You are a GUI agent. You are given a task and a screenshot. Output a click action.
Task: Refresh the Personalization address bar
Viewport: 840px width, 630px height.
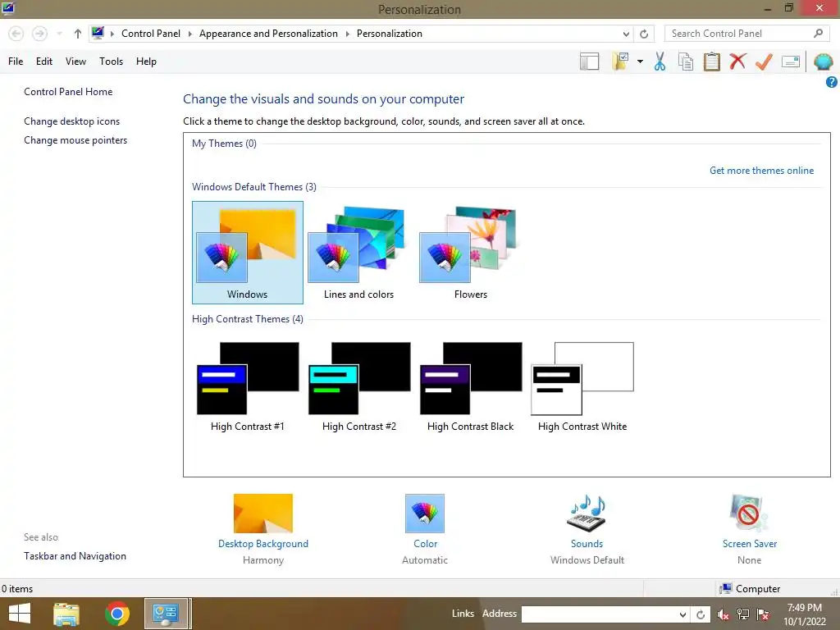pos(644,34)
